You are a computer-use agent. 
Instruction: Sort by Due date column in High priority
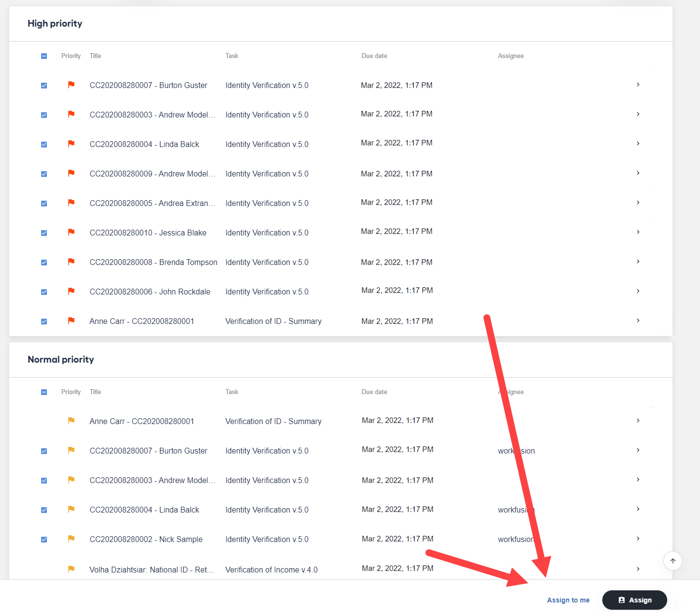(374, 56)
